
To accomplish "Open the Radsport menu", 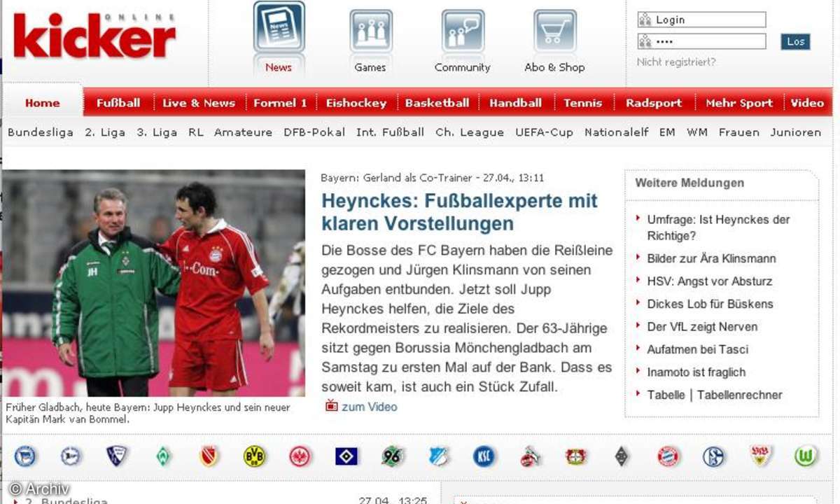I will tap(654, 103).
